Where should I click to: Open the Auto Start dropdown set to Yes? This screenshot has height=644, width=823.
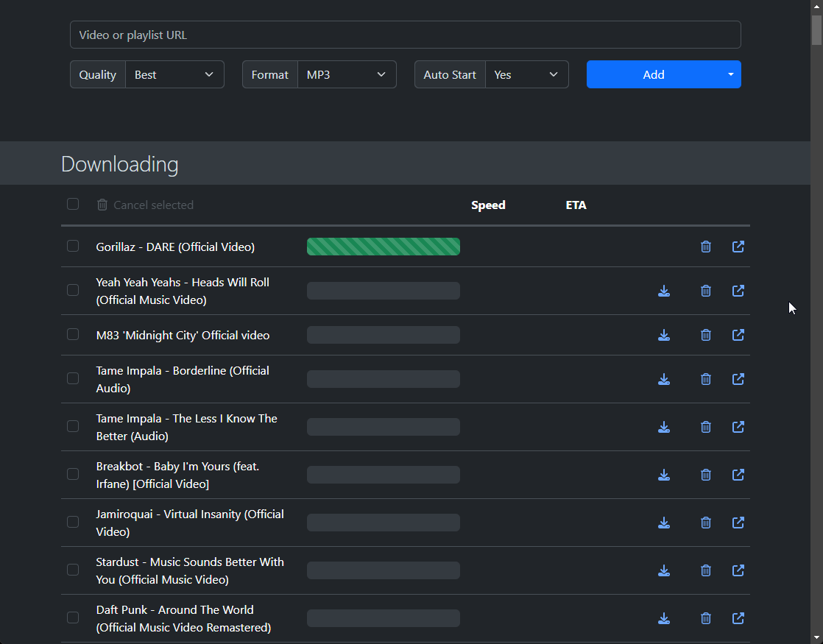click(x=527, y=74)
